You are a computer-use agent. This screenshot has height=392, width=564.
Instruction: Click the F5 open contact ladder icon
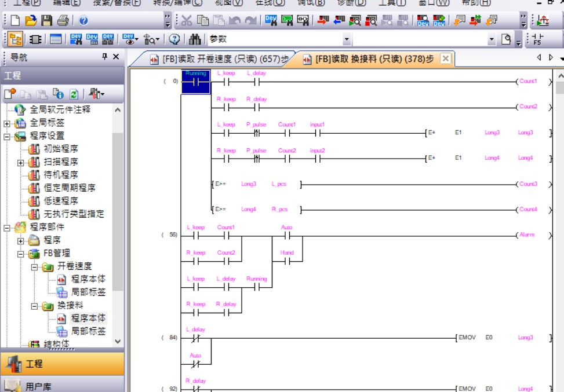537,39
